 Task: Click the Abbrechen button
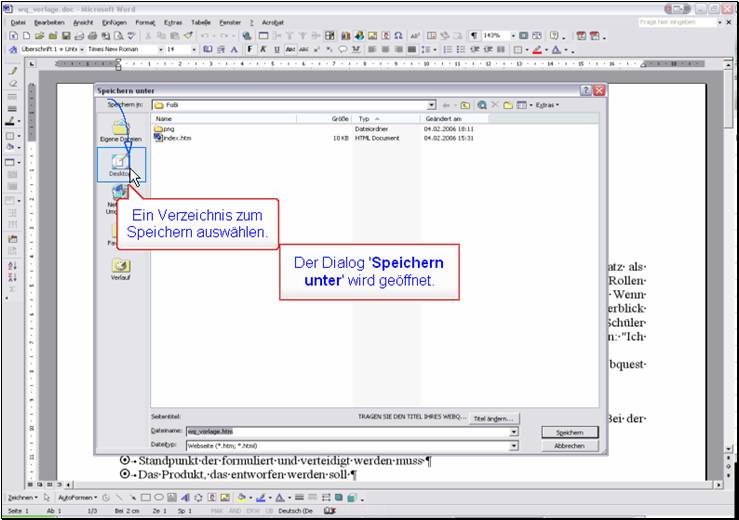(569, 445)
